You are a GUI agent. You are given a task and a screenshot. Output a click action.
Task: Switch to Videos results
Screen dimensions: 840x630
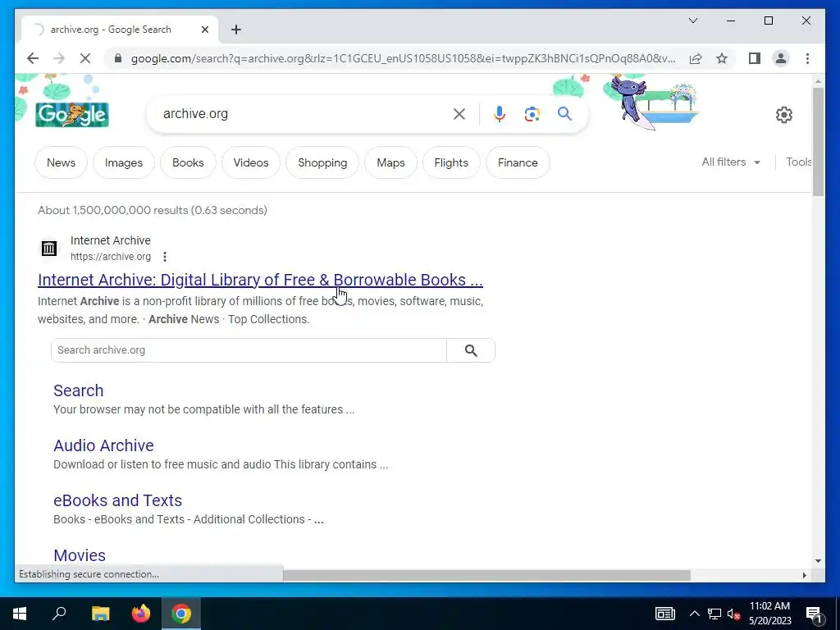coord(251,163)
